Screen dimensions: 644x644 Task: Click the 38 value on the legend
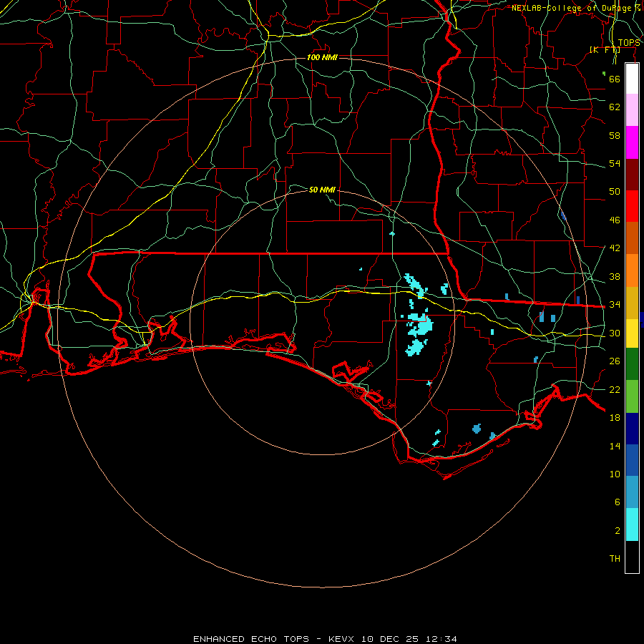pos(615,277)
